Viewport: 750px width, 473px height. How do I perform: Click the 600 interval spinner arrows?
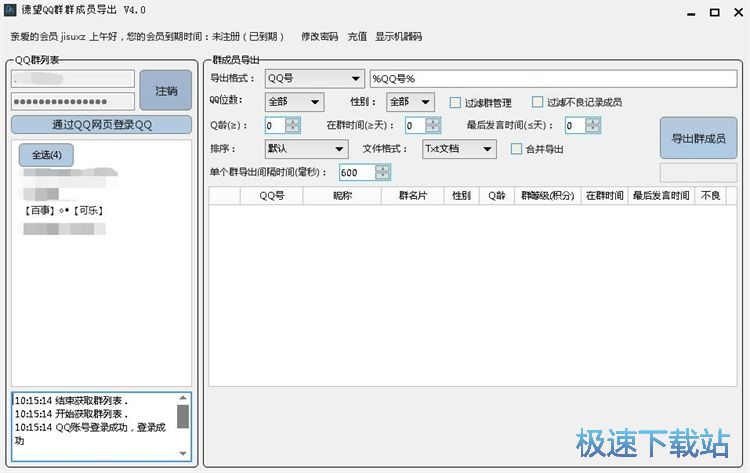383,172
